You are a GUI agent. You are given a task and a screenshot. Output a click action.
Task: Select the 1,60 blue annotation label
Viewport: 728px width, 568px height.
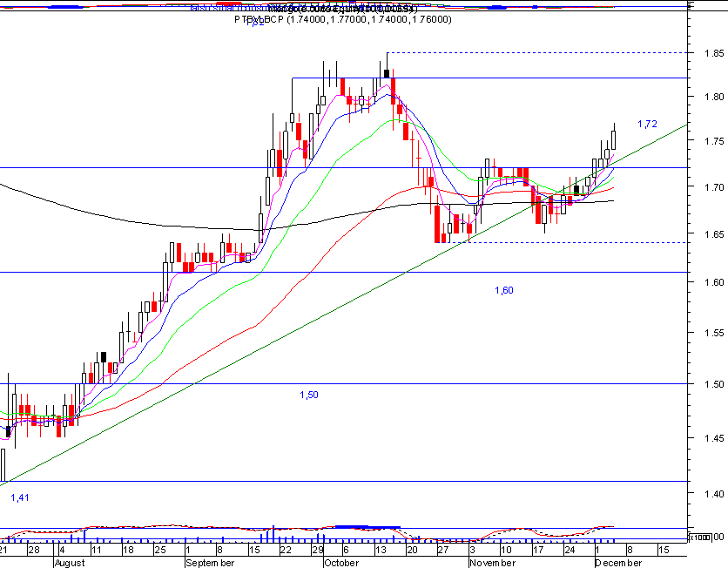point(503,290)
